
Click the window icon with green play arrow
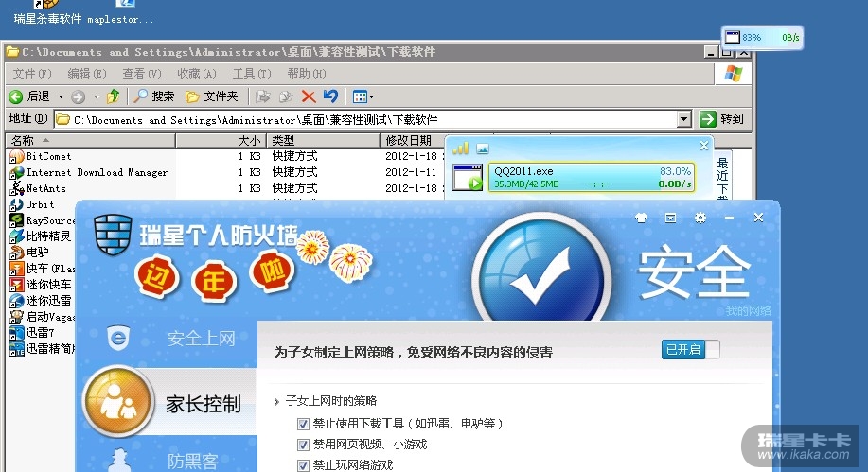click(x=468, y=178)
